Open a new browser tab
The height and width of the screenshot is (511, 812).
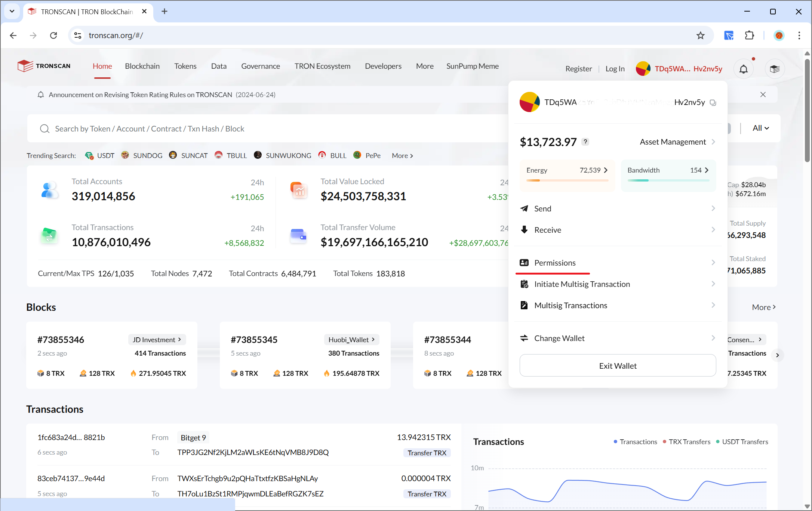pyautogui.click(x=164, y=12)
